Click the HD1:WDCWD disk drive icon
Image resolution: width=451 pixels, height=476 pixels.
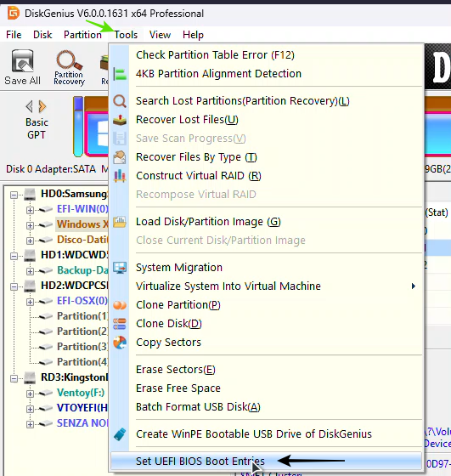(x=30, y=256)
